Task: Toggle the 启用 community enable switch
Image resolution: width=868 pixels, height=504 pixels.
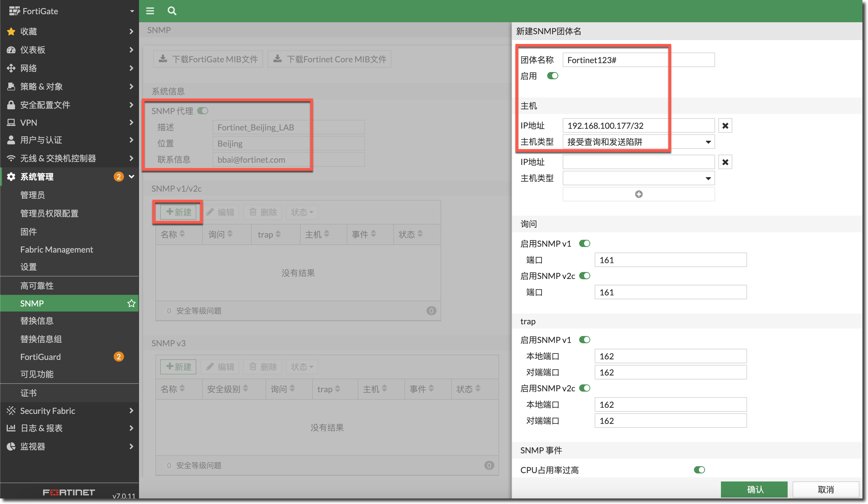Action: (552, 76)
